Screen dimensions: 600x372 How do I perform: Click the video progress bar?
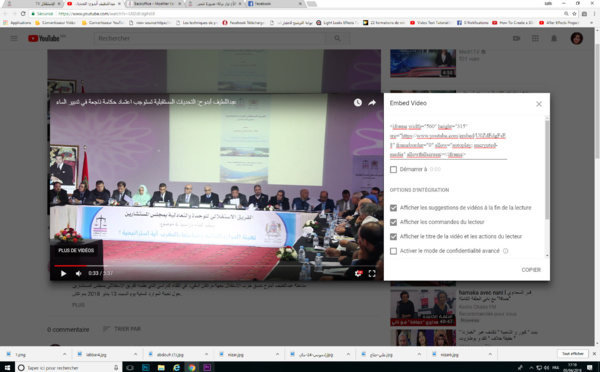click(214, 265)
